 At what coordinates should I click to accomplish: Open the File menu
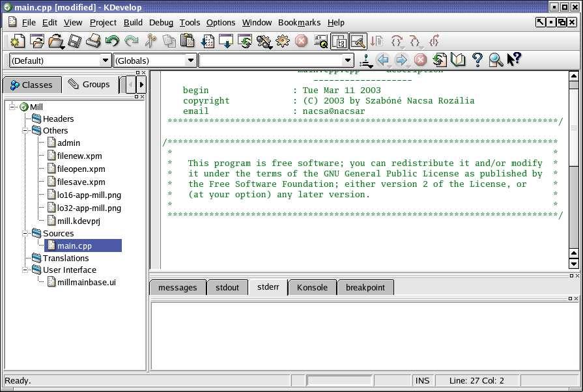(29, 23)
